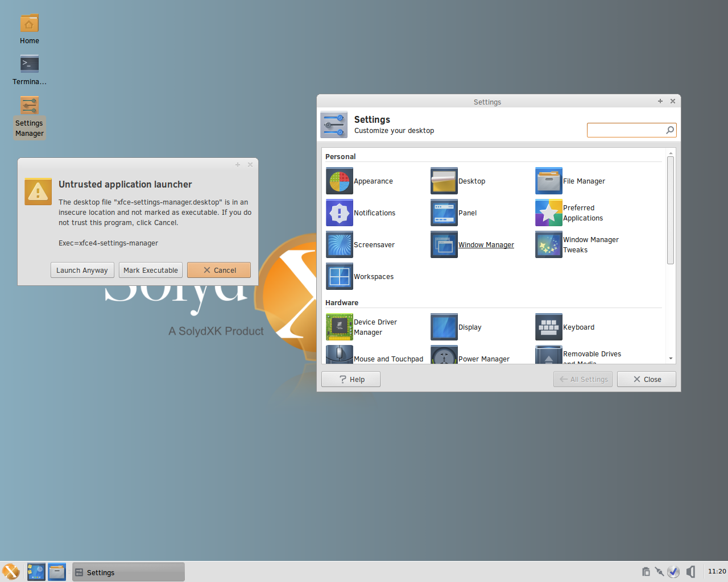The height and width of the screenshot is (582, 728).
Task: Open the File Manager settings icon
Action: (549, 181)
